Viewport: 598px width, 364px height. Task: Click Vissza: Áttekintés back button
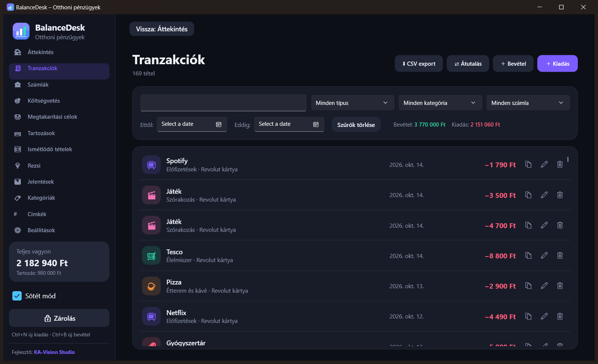point(162,29)
